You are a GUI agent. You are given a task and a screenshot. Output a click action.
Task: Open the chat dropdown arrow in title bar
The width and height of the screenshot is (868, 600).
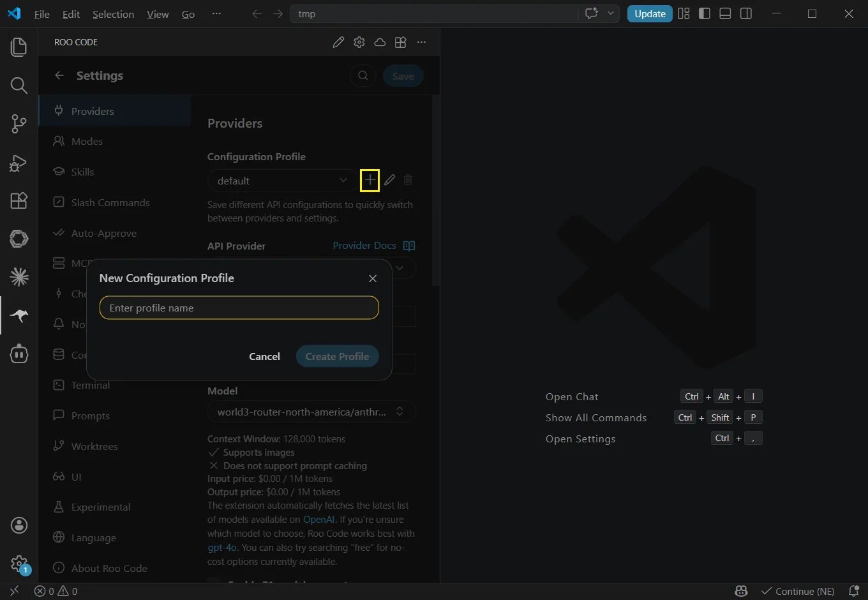tap(611, 13)
